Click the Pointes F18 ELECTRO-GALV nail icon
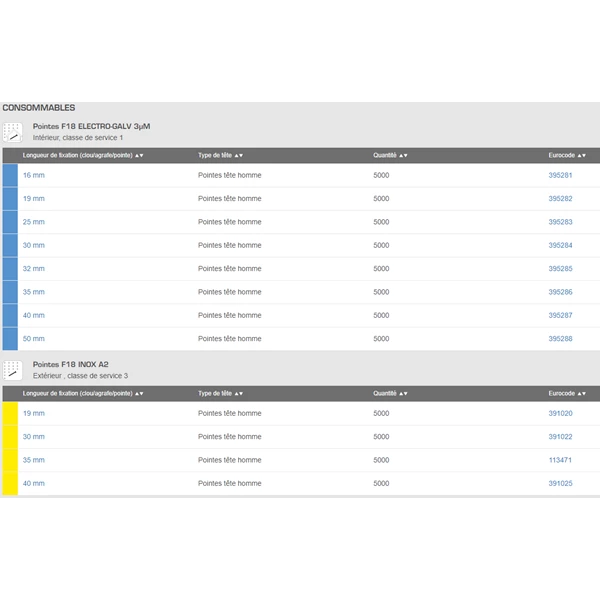Screen dimensions: 600x600 pos(12,132)
